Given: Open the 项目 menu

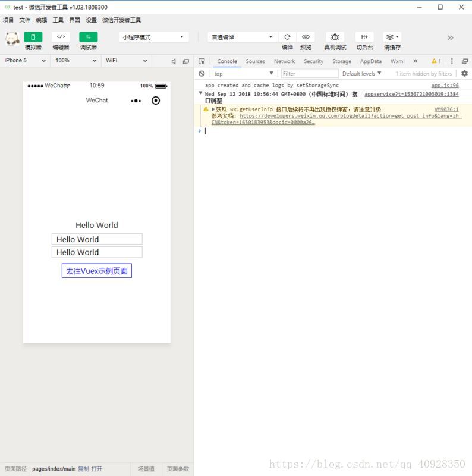Looking at the screenshot, I should pos(8,20).
